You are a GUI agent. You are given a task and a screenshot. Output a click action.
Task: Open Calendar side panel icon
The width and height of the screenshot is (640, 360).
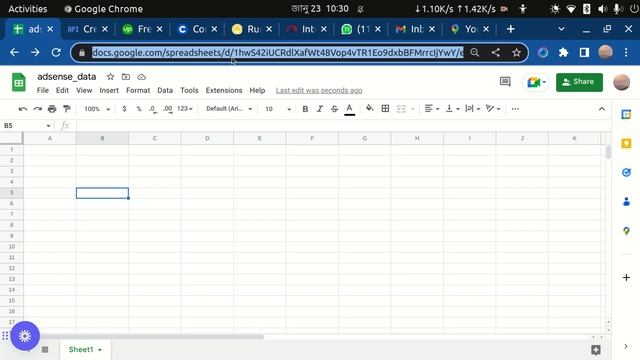[x=626, y=114]
